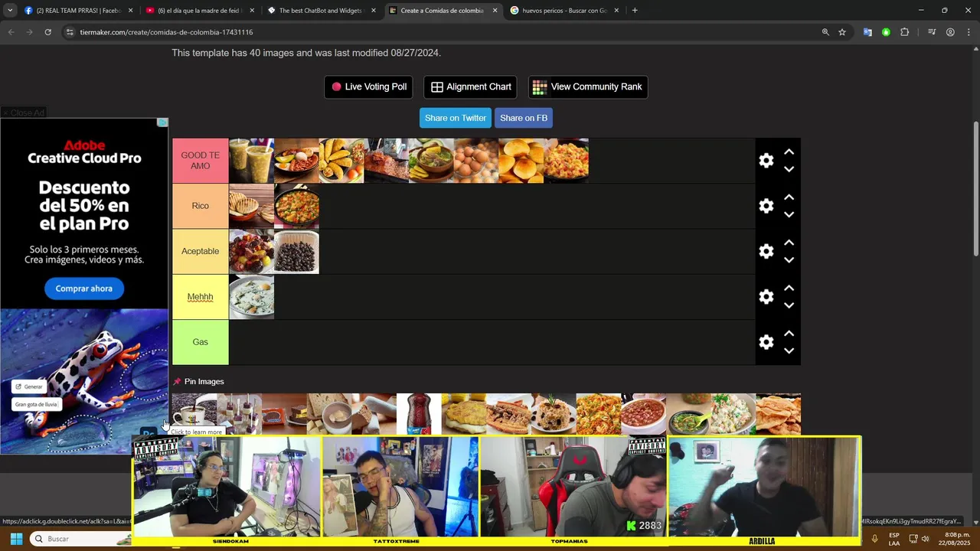Click Pin Images option
Screen dimensions: 980x551
click(x=198, y=381)
